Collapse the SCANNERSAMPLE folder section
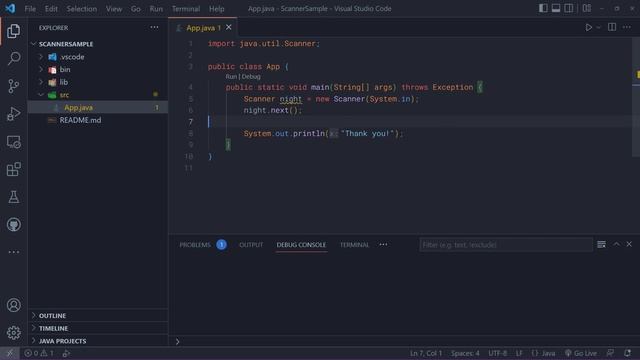This screenshot has height=360, width=640. [98, 44]
